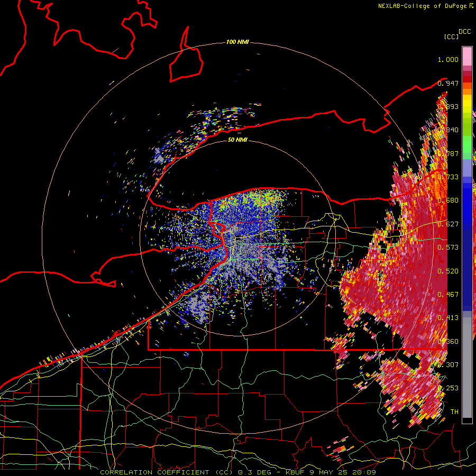This screenshot has width=476, height=476.
Task: Click the KBUF station identifier in caption
Action: [295, 472]
